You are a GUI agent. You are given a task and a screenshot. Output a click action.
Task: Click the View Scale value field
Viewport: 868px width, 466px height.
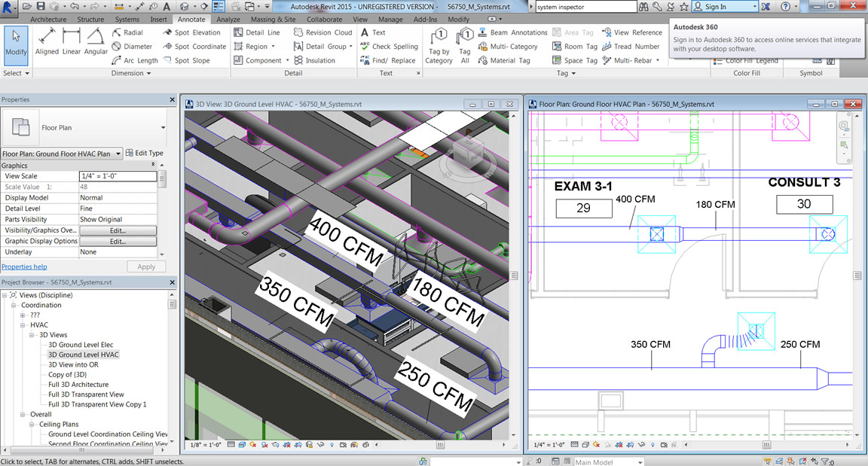118,176
